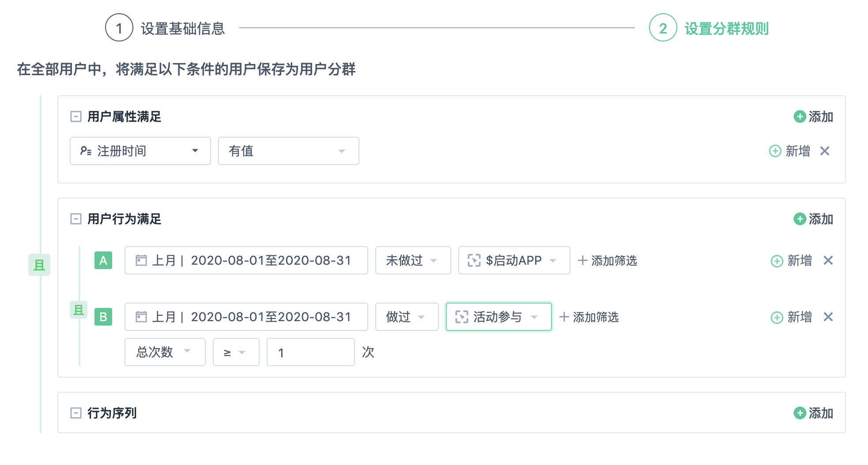This screenshot has width=868, height=465.
Task: Open the 注册时间 attribute dropdown
Action: [140, 151]
